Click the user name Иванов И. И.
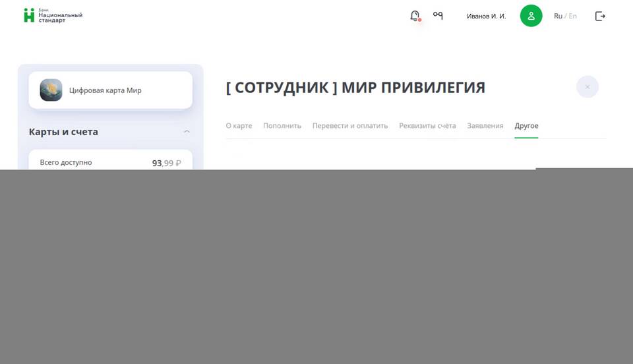The width and height of the screenshot is (633, 364). point(486,16)
